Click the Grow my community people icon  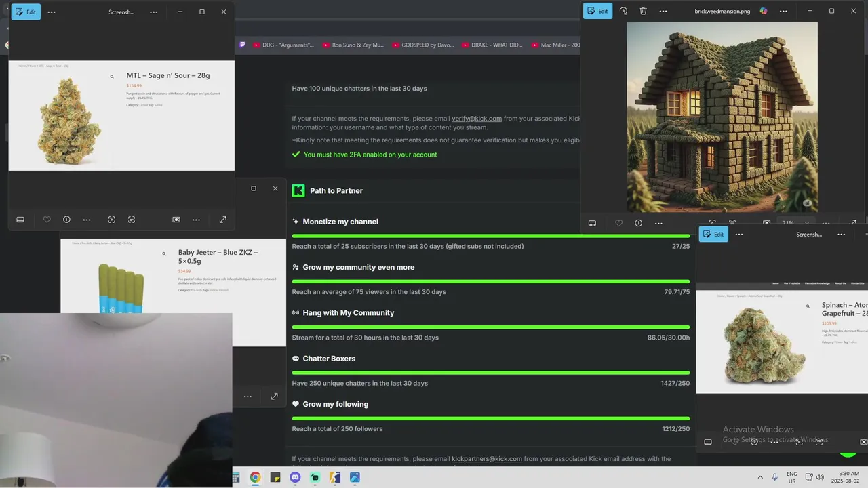point(296,267)
